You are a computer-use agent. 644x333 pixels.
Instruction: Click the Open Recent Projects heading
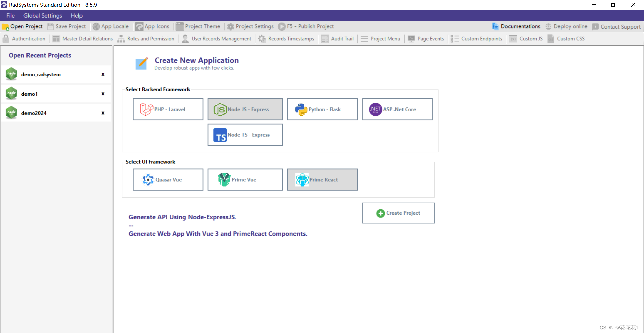click(40, 55)
